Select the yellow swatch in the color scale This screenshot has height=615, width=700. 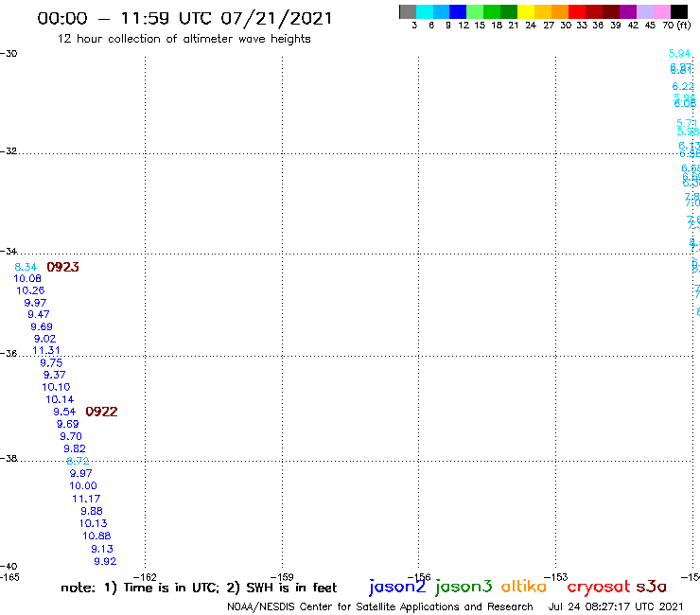click(x=526, y=11)
